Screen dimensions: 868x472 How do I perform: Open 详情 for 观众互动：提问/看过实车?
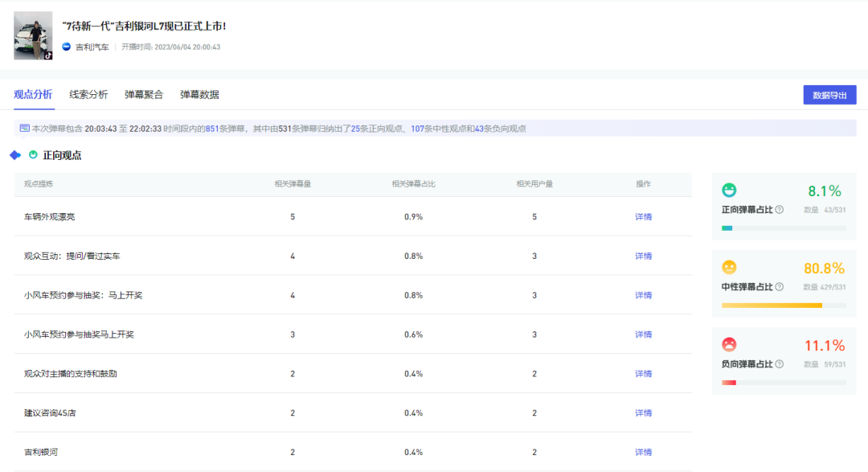643,256
